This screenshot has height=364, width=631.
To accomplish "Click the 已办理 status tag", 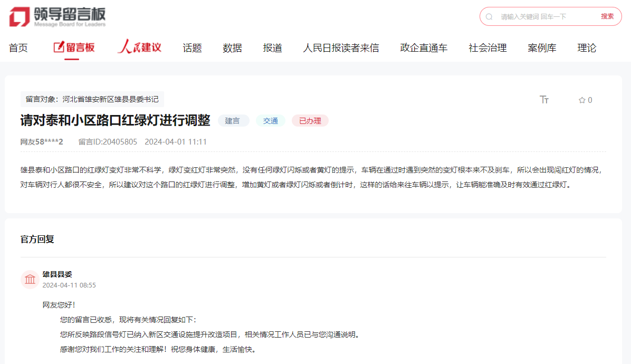I will point(310,121).
